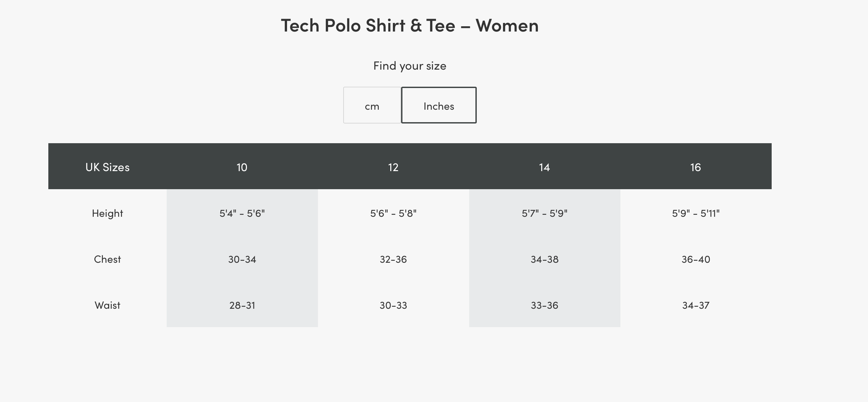Click the Find your size heading
This screenshot has height=402, width=868.
[x=410, y=66]
